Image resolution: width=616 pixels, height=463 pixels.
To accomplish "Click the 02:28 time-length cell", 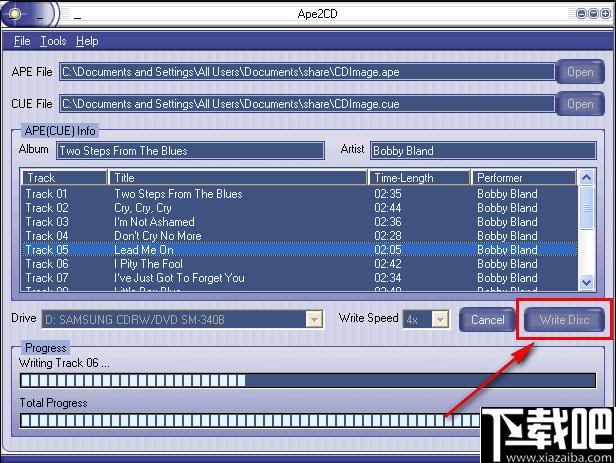I will tap(388, 236).
